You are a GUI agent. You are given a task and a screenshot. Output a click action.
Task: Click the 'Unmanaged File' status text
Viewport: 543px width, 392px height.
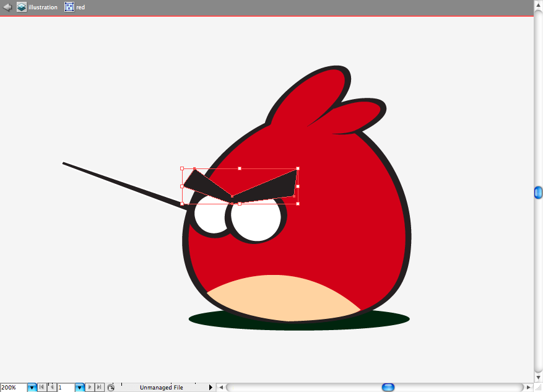162,388
